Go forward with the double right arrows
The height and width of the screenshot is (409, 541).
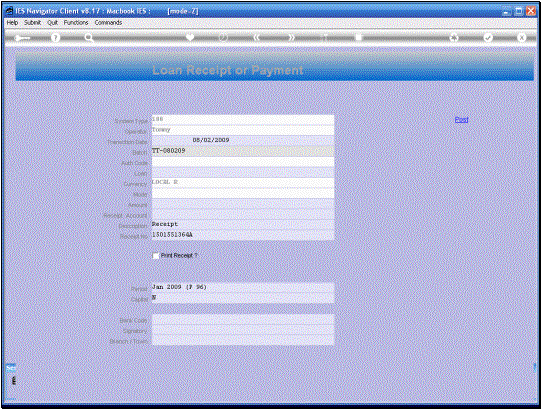tap(292, 38)
